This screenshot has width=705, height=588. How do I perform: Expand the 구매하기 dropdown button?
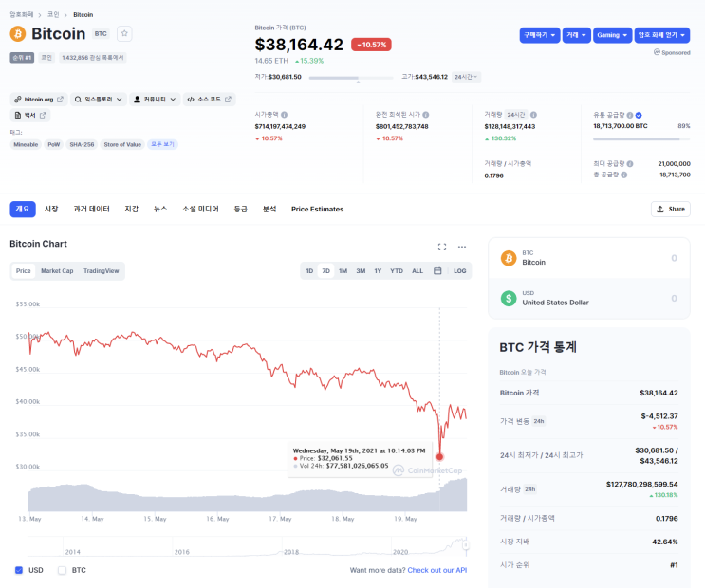click(540, 35)
